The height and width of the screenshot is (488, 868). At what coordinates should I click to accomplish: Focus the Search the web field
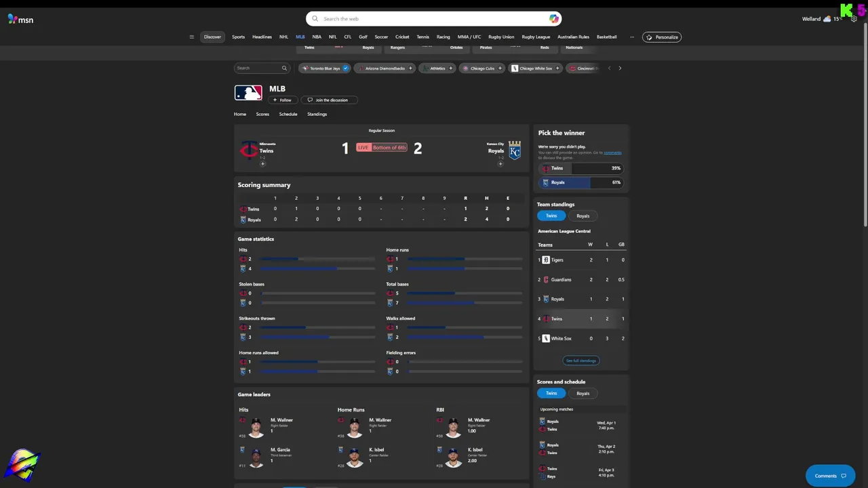(434, 19)
